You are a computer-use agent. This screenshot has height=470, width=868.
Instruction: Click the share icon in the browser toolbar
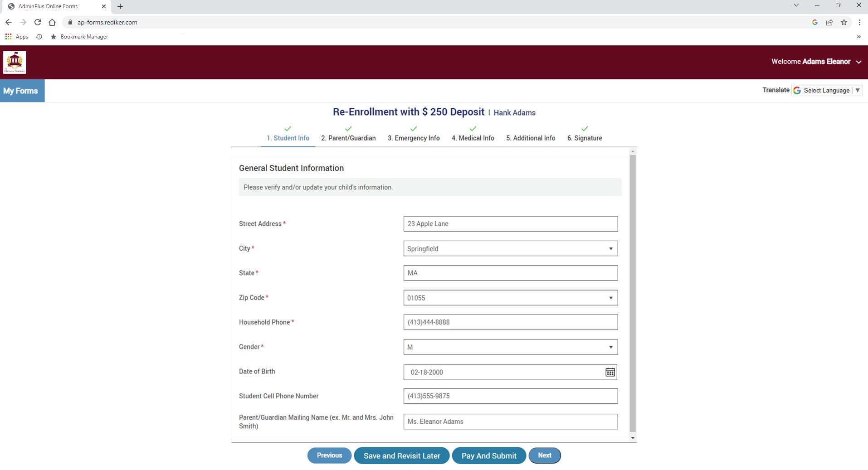click(x=829, y=22)
